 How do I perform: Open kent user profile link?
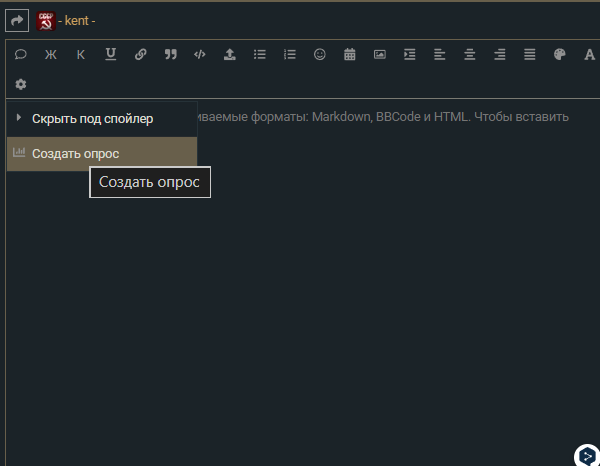[78, 21]
